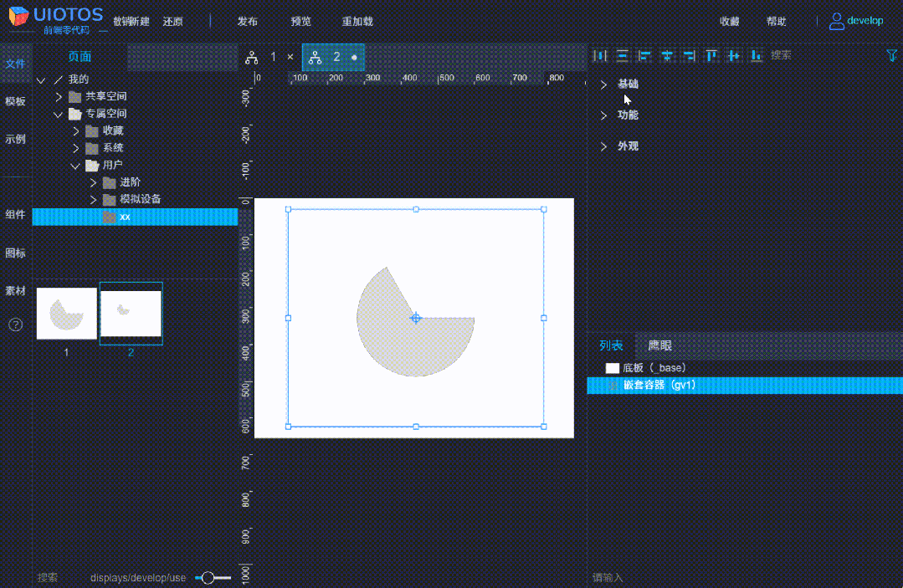Open the 组件 sidebar tab
Screen dimensions: 903x588
tap(16, 215)
